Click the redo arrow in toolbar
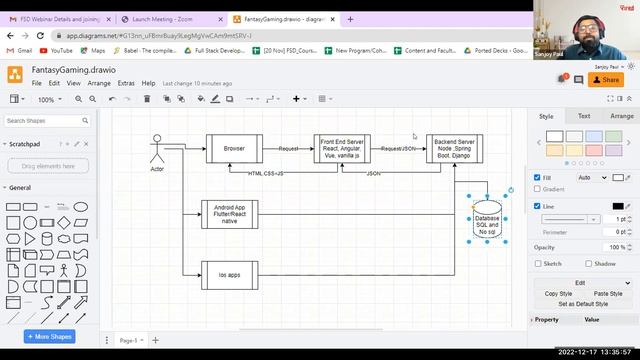This screenshot has height=360, width=640. (x=127, y=99)
